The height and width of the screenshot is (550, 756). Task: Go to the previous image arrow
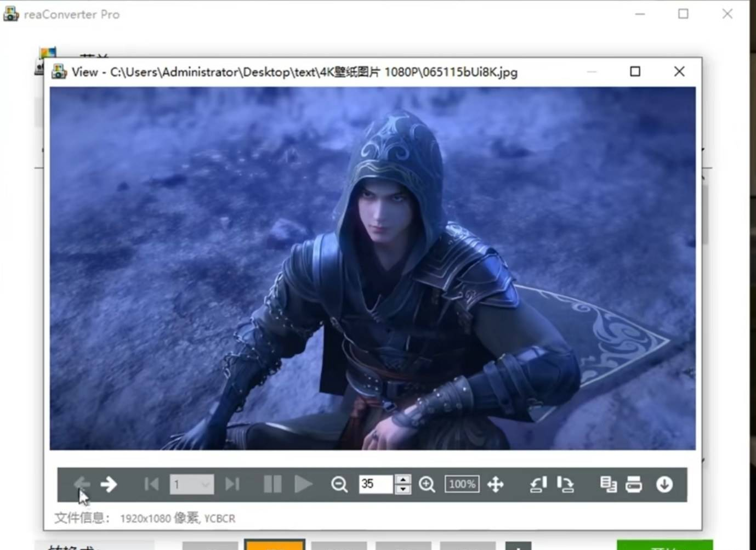(82, 484)
